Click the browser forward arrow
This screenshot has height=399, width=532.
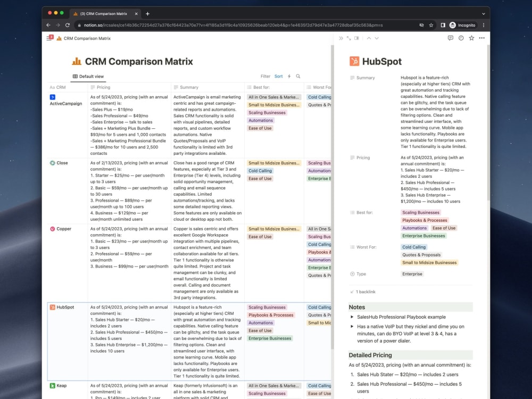57,25
